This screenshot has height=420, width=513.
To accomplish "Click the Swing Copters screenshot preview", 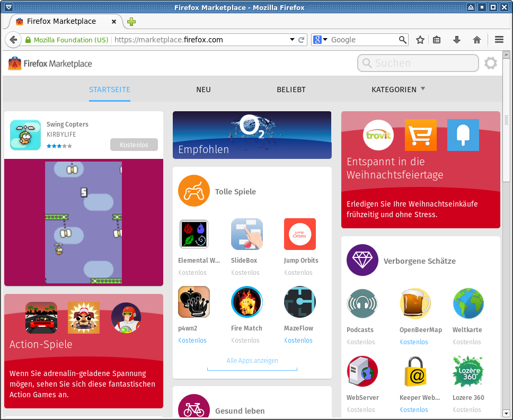I will (x=83, y=222).
